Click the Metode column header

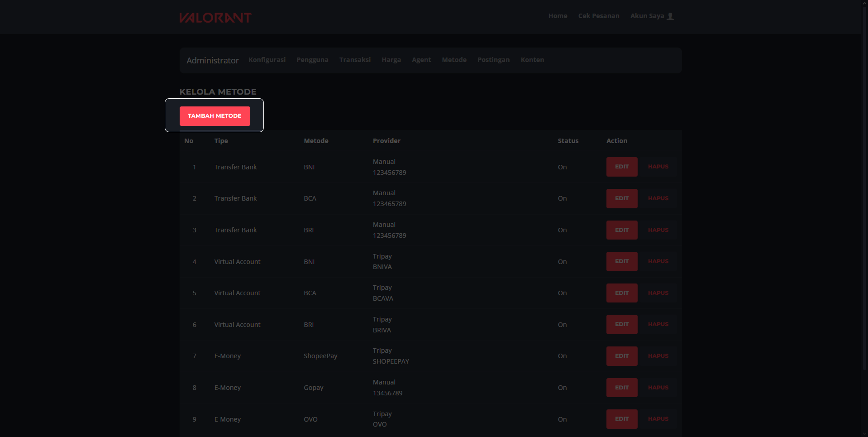(x=316, y=141)
